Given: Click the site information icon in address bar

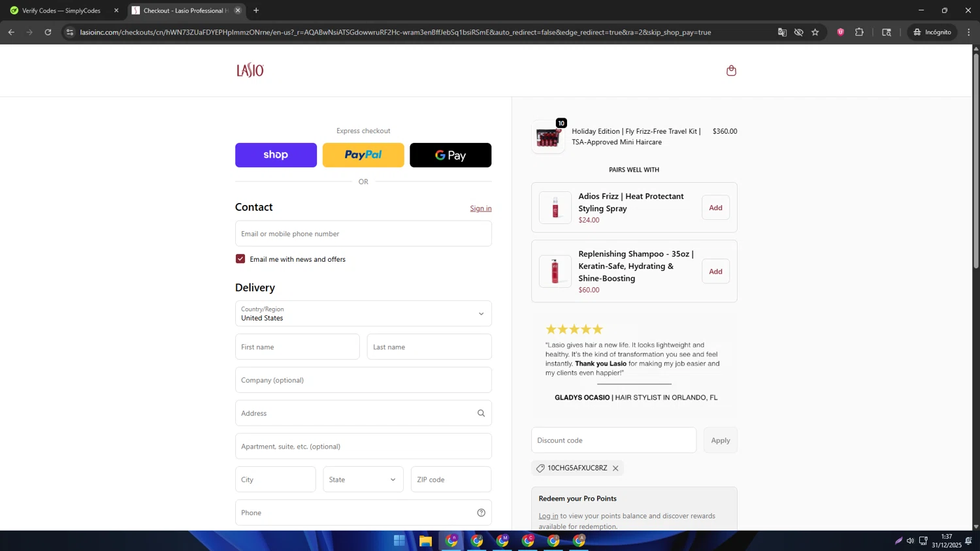Looking at the screenshot, I should click(x=70, y=32).
